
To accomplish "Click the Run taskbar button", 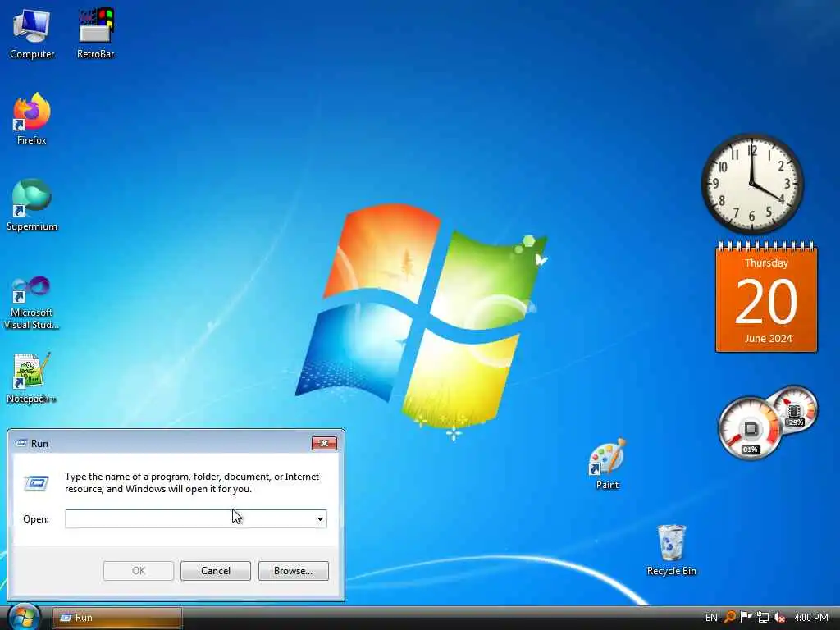I will (116, 618).
